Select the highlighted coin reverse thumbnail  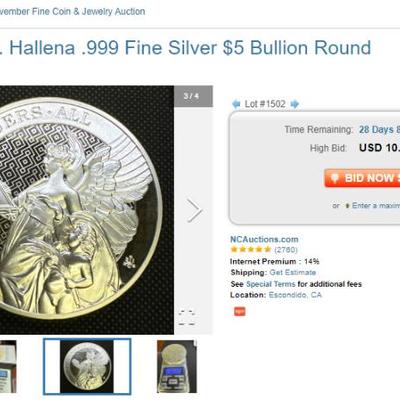[87, 366]
